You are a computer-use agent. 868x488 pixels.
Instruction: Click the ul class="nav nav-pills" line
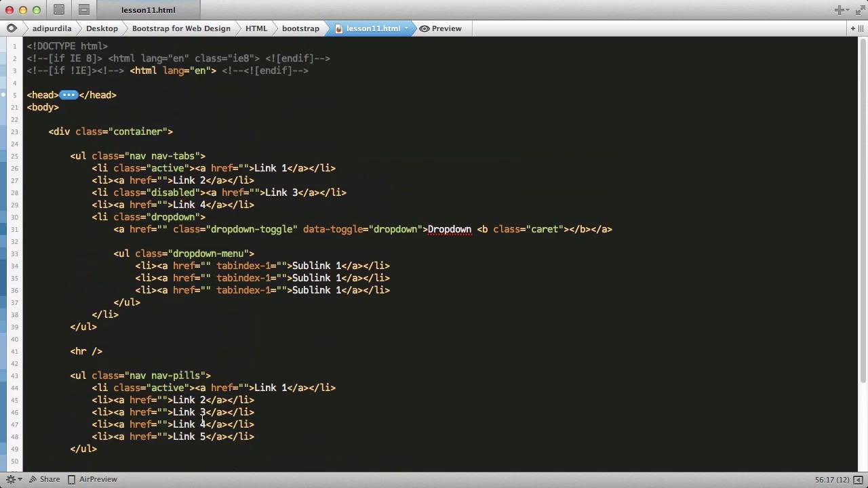click(140, 375)
